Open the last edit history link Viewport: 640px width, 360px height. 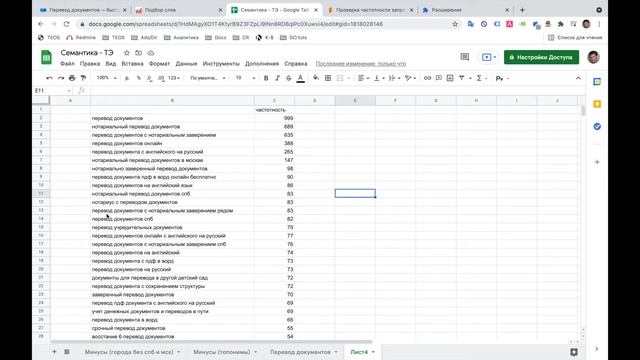(361, 64)
